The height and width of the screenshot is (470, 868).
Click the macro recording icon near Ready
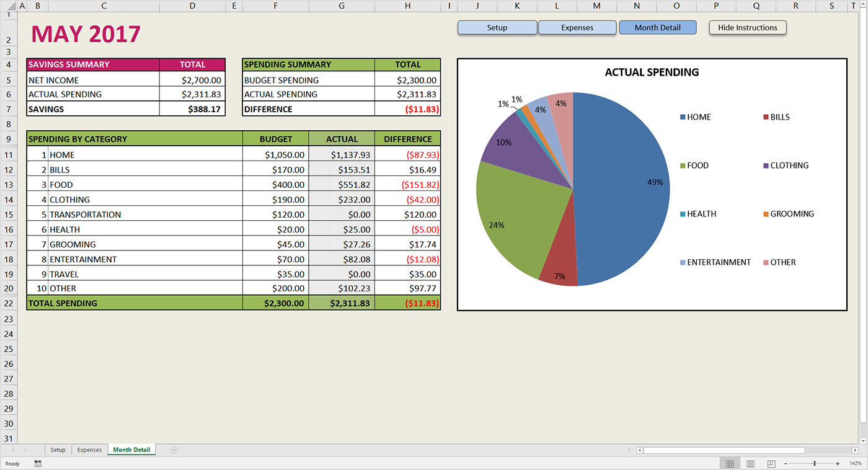point(37,463)
